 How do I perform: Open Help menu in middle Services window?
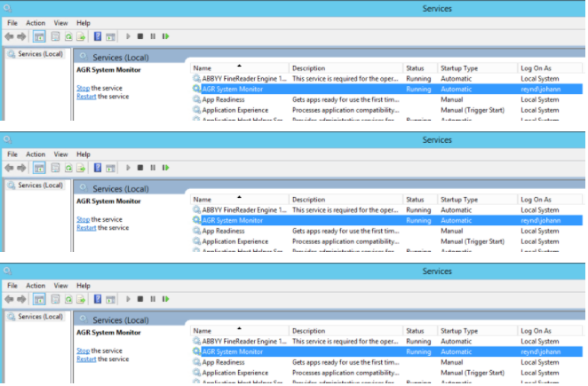click(83, 154)
